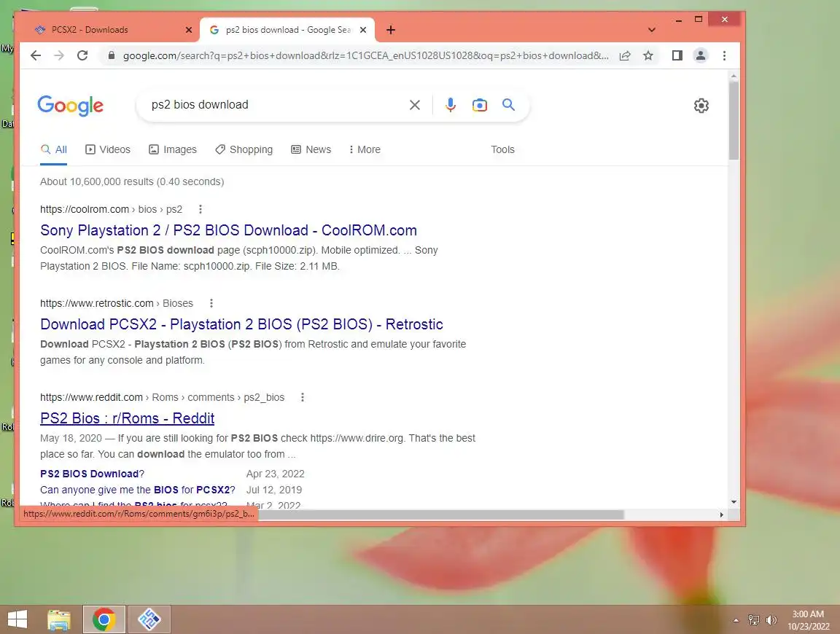The width and height of the screenshot is (840, 634).
Task: Click the coolrom.com breadcrumb URL
Action: click(111, 209)
